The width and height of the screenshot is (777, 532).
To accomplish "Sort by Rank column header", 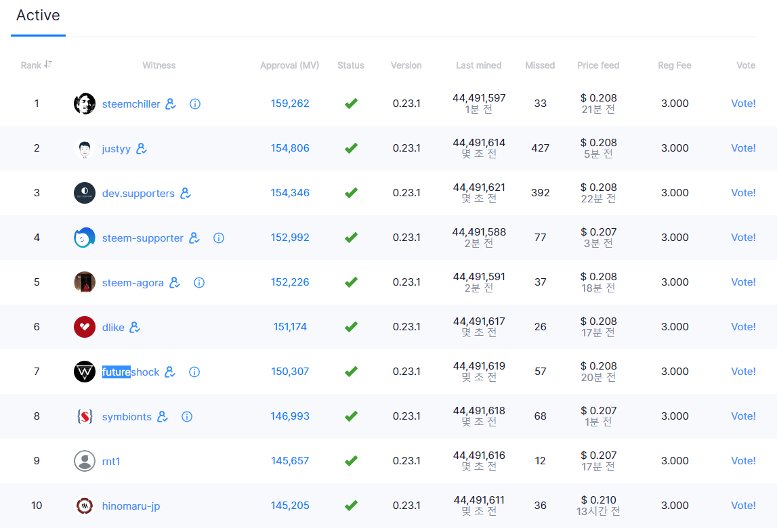I will [30, 66].
